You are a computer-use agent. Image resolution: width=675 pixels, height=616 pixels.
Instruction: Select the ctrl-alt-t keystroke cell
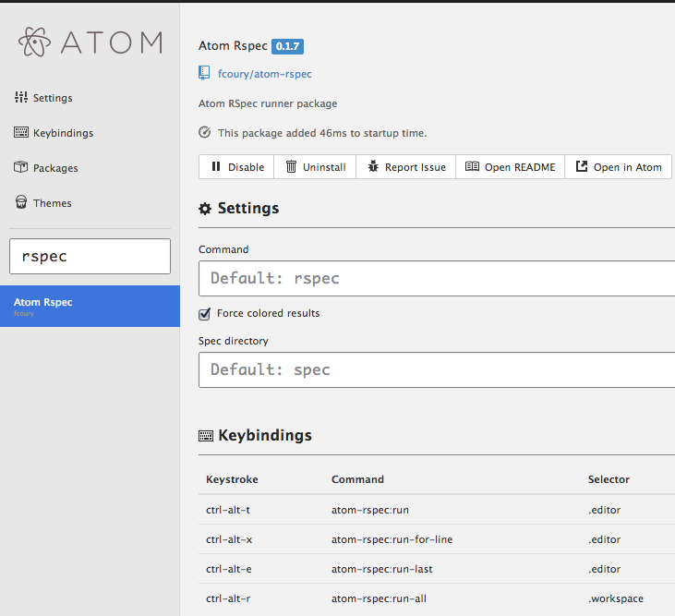click(228, 510)
